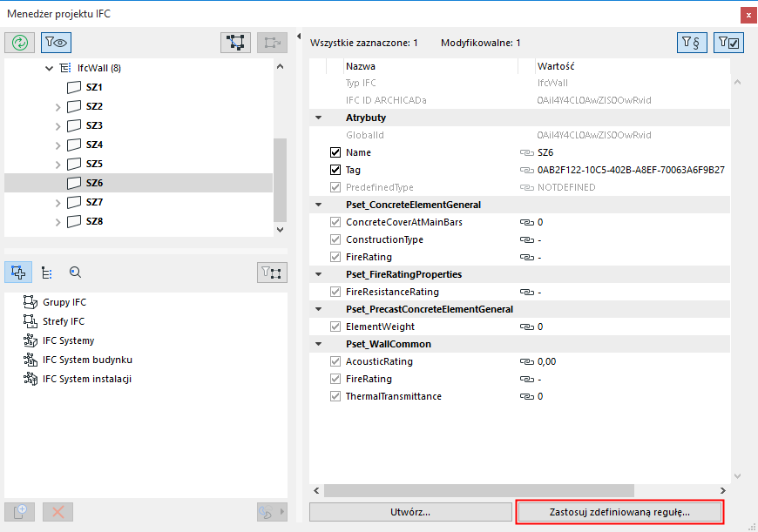The height and width of the screenshot is (532, 758).
Task: Click the magnifier search icon
Action: (75, 273)
